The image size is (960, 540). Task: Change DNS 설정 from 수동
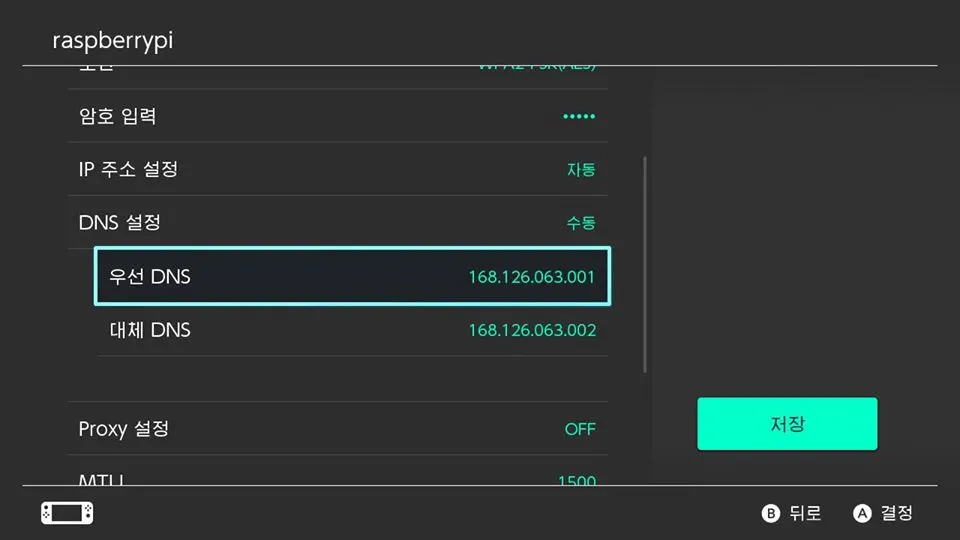[338, 222]
